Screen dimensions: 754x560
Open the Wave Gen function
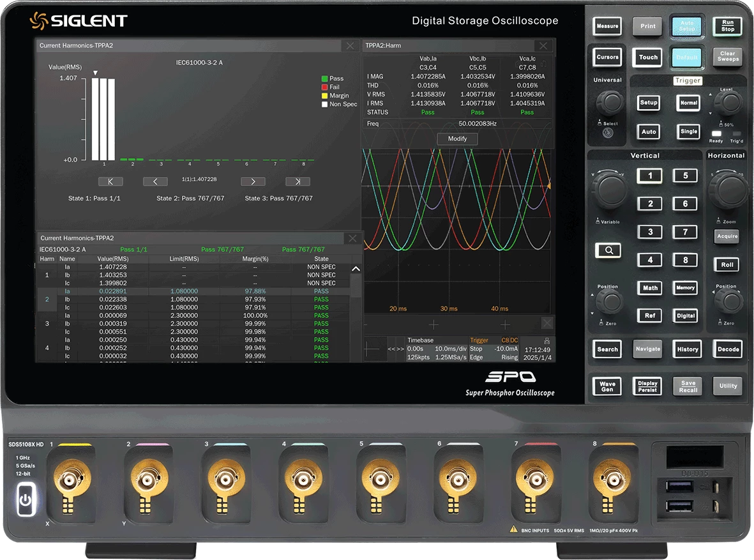click(607, 386)
